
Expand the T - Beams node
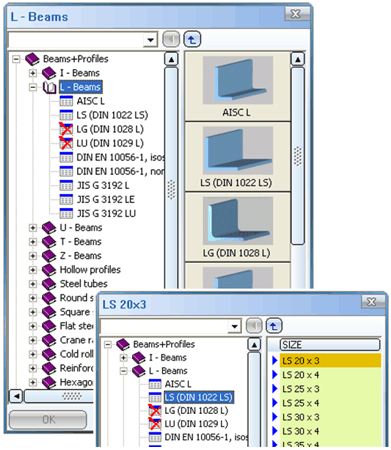[33, 242]
